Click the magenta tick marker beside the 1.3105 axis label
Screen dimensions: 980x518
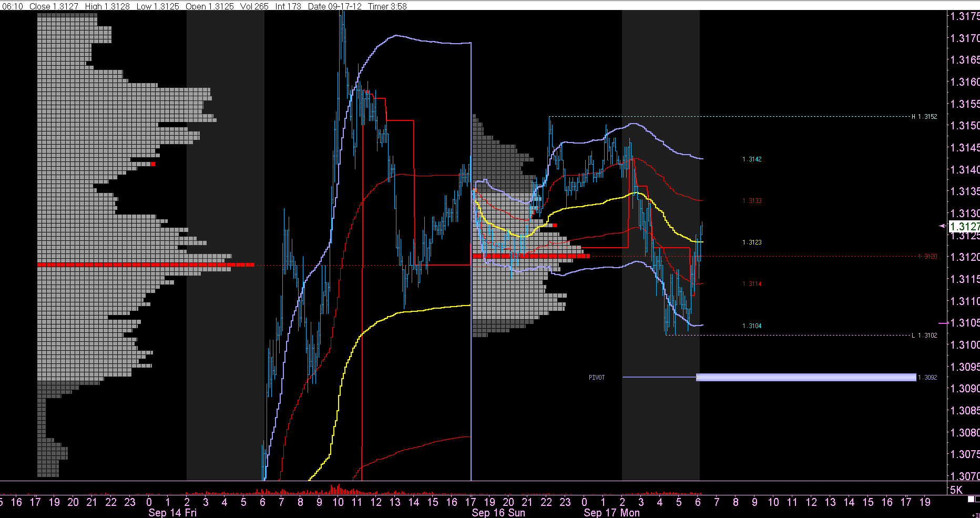tap(943, 323)
